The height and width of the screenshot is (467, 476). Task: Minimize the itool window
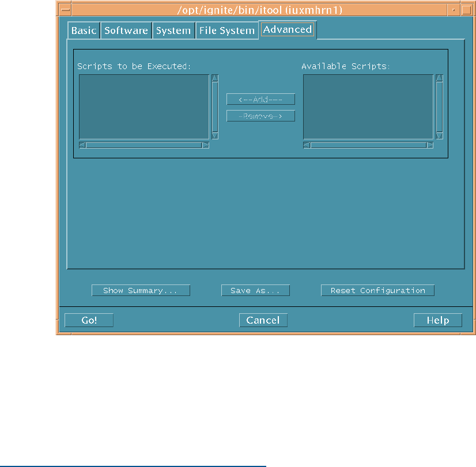point(454,10)
